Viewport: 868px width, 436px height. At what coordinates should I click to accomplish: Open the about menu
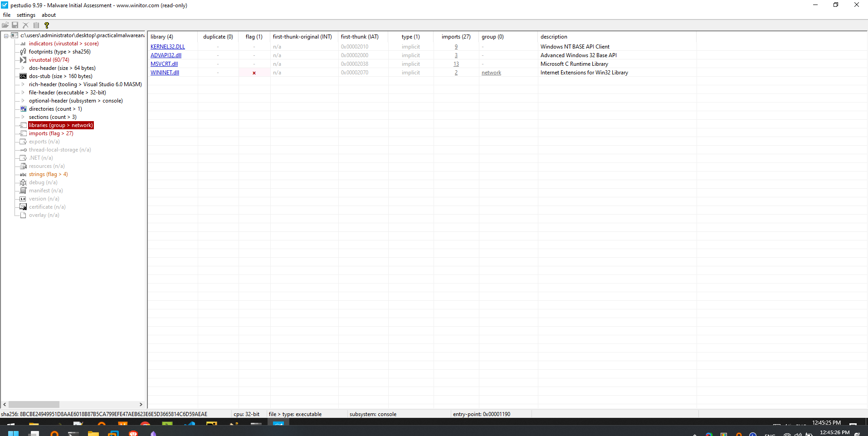tap(49, 15)
